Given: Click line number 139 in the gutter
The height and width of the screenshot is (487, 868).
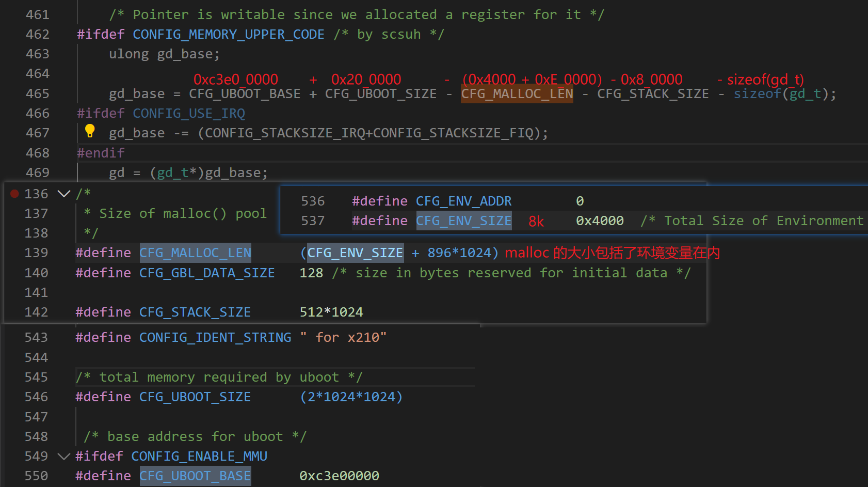Looking at the screenshot, I should click(x=36, y=253).
